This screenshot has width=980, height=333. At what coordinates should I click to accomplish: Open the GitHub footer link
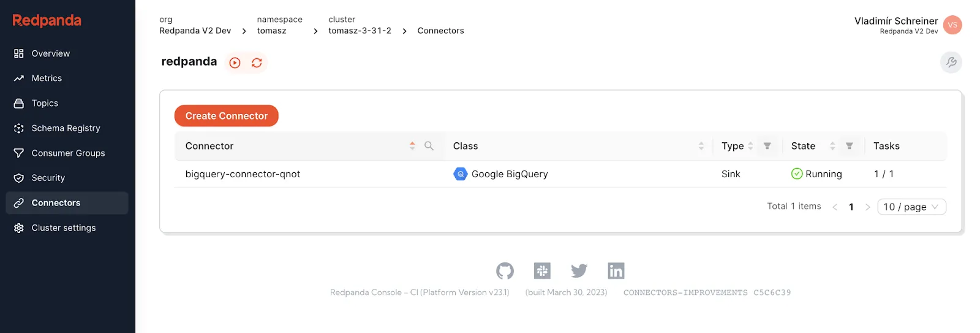(x=505, y=270)
